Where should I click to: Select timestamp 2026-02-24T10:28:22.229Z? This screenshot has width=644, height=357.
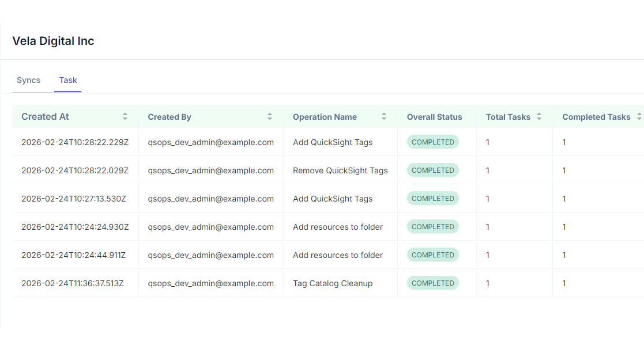click(75, 142)
